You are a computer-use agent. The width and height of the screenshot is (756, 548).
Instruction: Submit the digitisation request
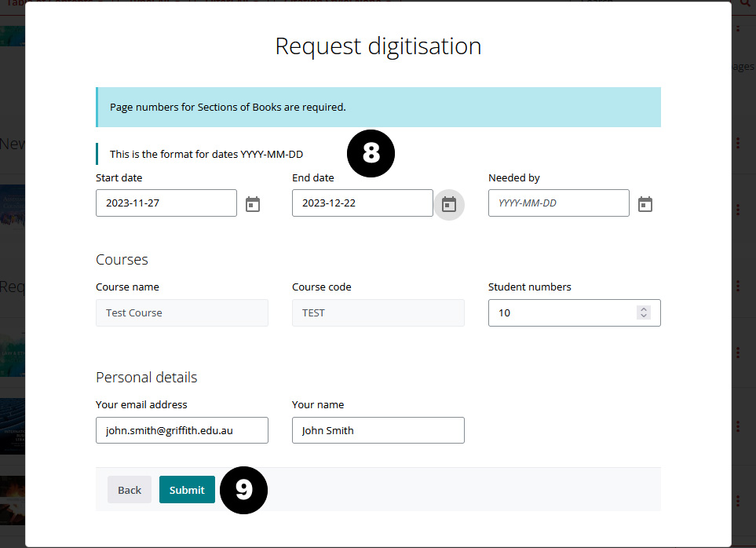click(187, 490)
